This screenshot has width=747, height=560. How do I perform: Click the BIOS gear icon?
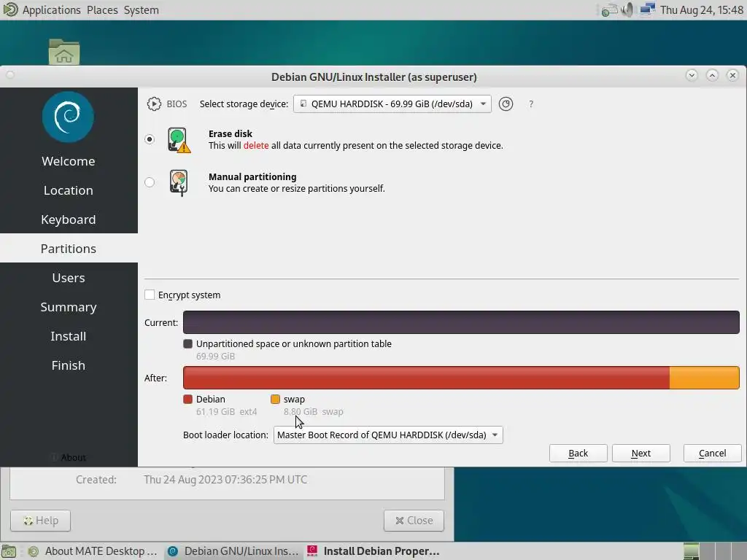(154, 104)
